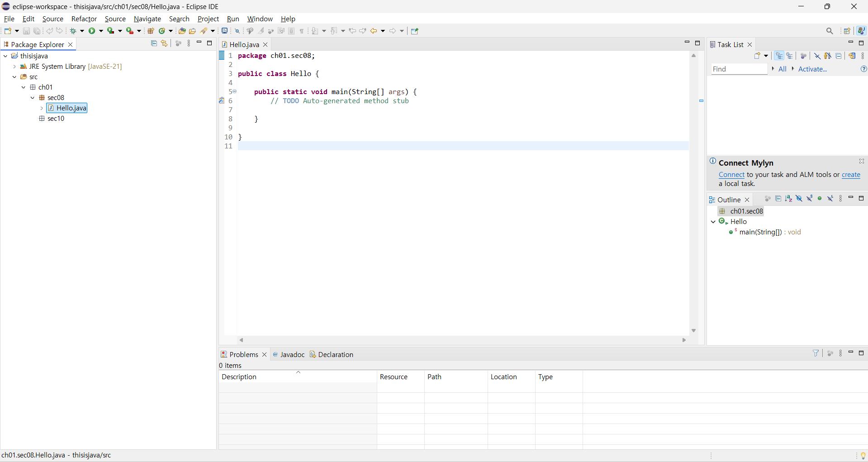Click the create local task link
868x462 pixels.
point(851,175)
